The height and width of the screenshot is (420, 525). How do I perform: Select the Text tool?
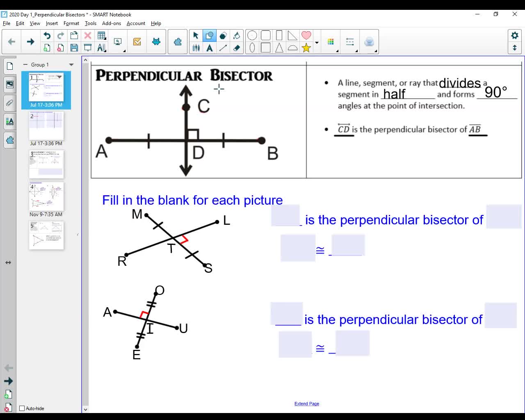[x=210, y=48]
